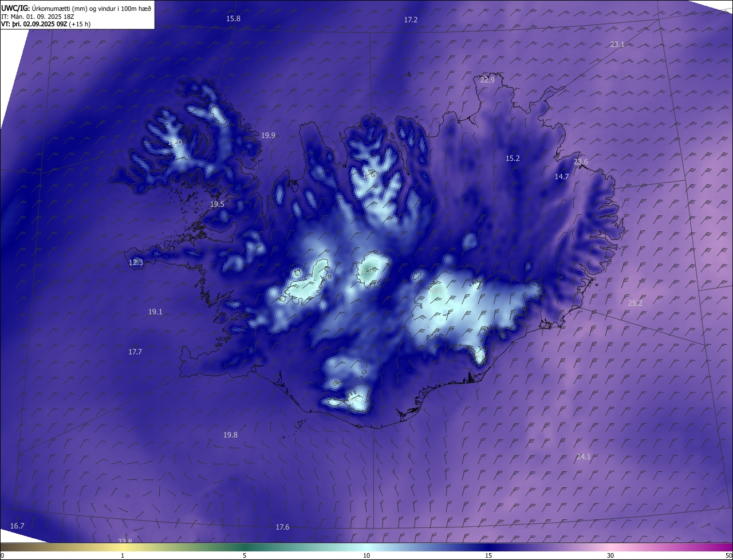Select the 19.1 value on the map
This screenshot has height=560, width=733.
point(155,312)
